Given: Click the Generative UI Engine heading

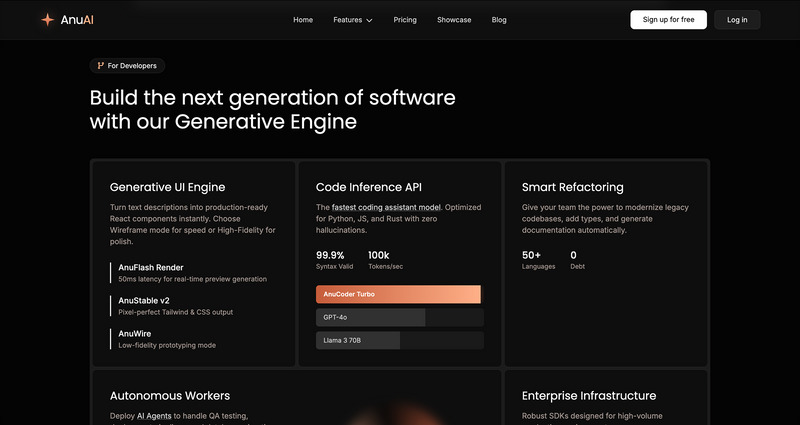Looking at the screenshot, I should (167, 187).
